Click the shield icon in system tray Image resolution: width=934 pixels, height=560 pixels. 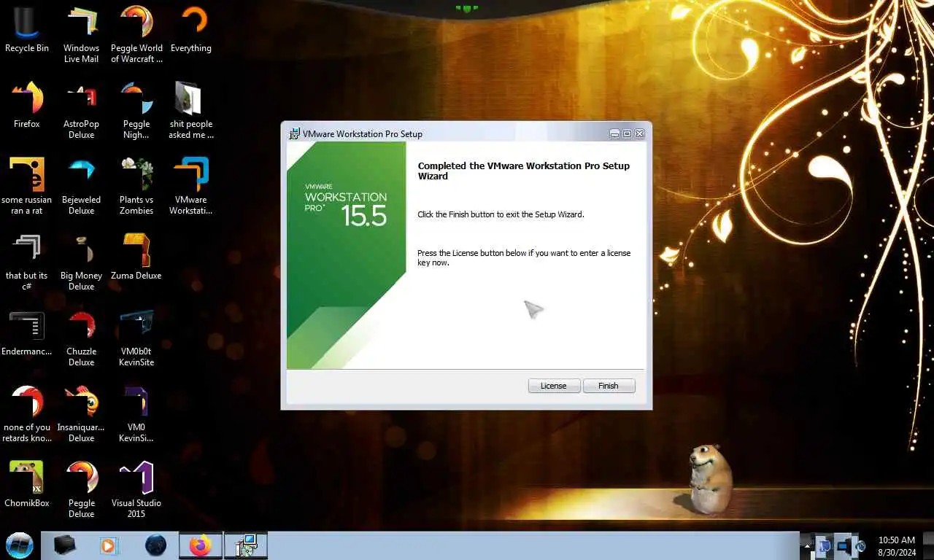click(x=825, y=545)
